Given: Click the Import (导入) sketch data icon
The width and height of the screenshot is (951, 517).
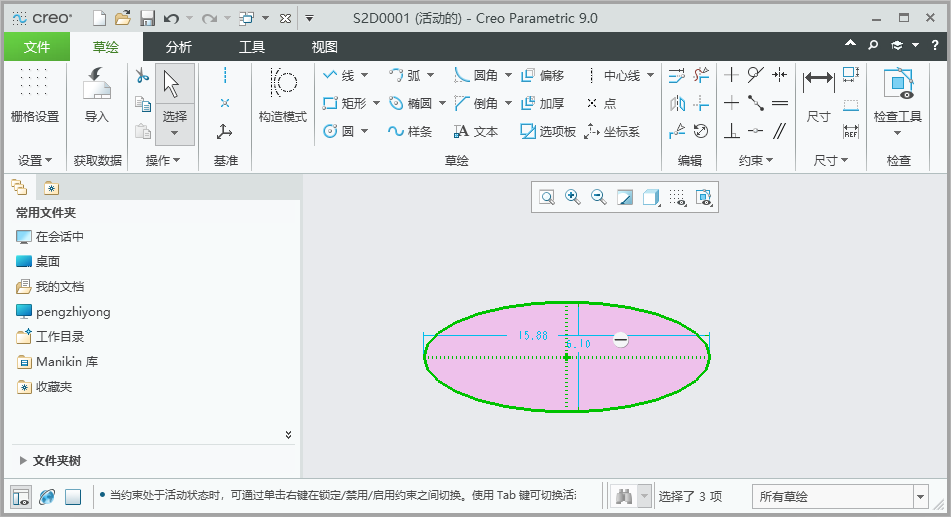Looking at the screenshot, I should point(96,83).
